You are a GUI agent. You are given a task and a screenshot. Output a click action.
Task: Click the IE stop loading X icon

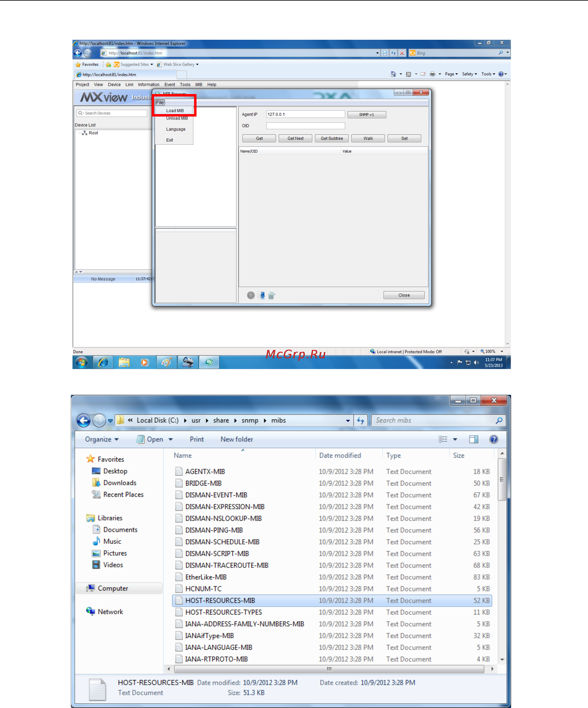pyautogui.click(x=402, y=53)
